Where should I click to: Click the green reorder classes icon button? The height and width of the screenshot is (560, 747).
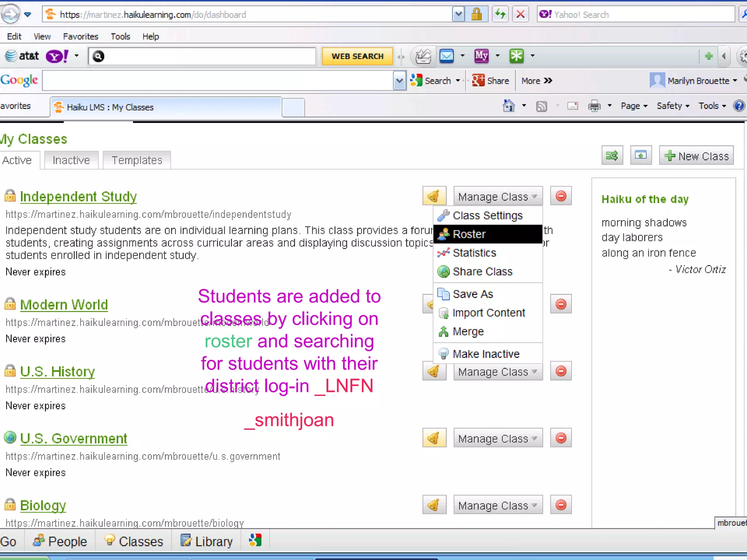(x=612, y=156)
